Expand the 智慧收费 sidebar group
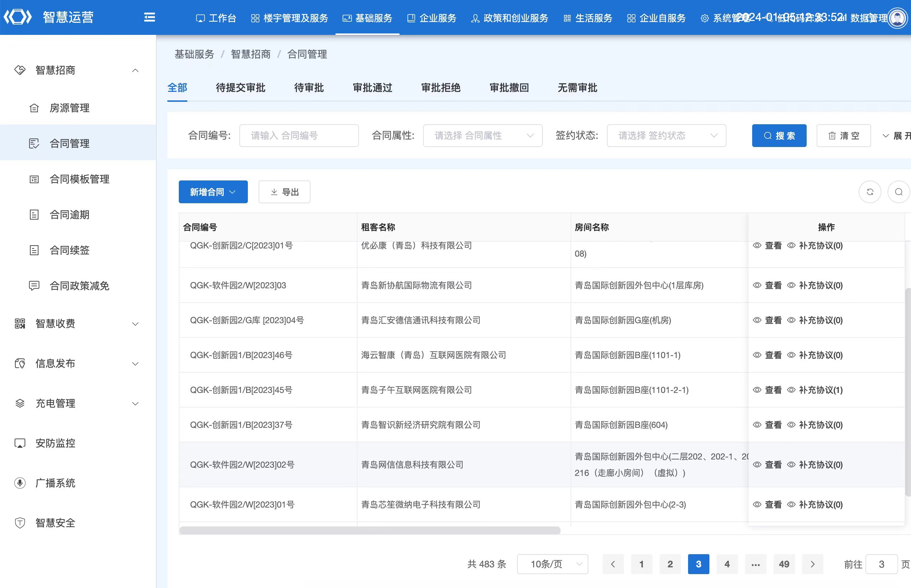911x588 pixels. pos(135,324)
